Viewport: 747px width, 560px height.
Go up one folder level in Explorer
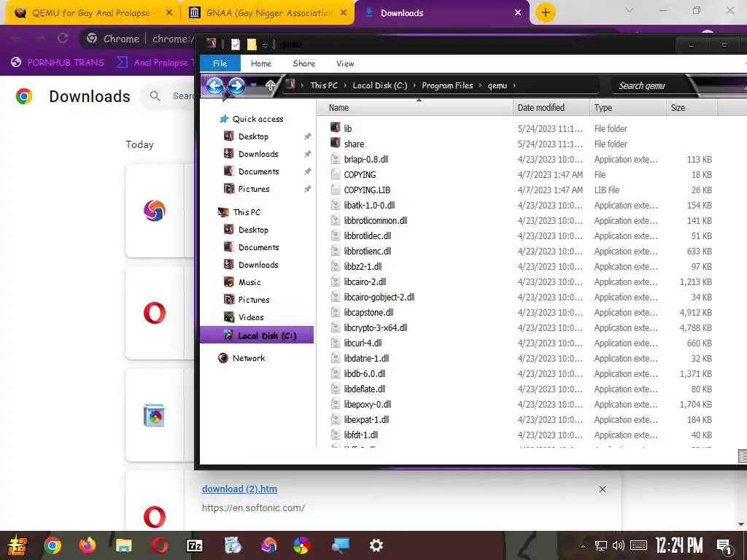271,86
